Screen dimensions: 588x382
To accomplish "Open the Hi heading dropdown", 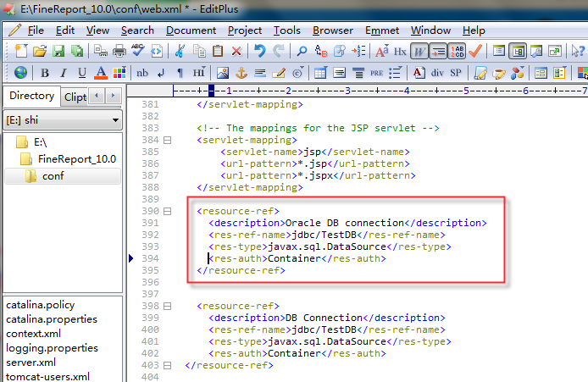I will (x=199, y=73).
